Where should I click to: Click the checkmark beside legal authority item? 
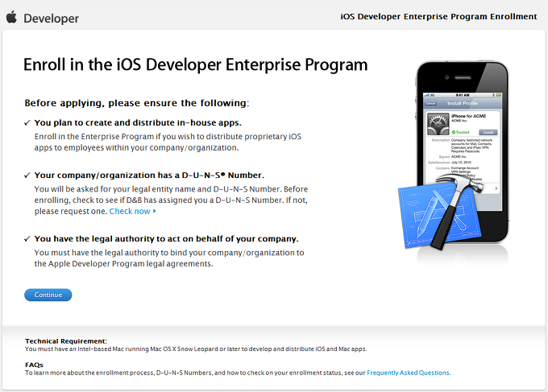(27, 239)
